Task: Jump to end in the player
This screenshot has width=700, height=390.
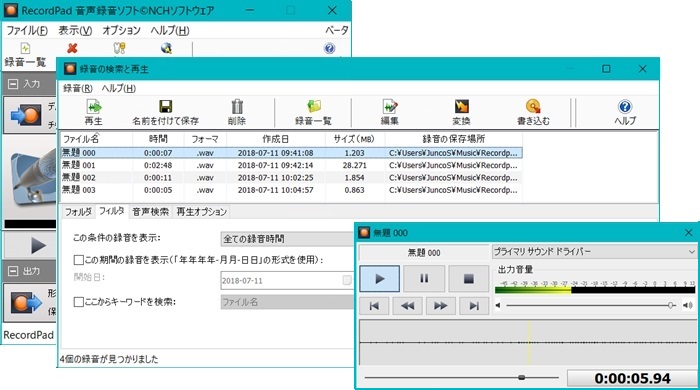Action: pyautogui.click(x=474, y=306)
